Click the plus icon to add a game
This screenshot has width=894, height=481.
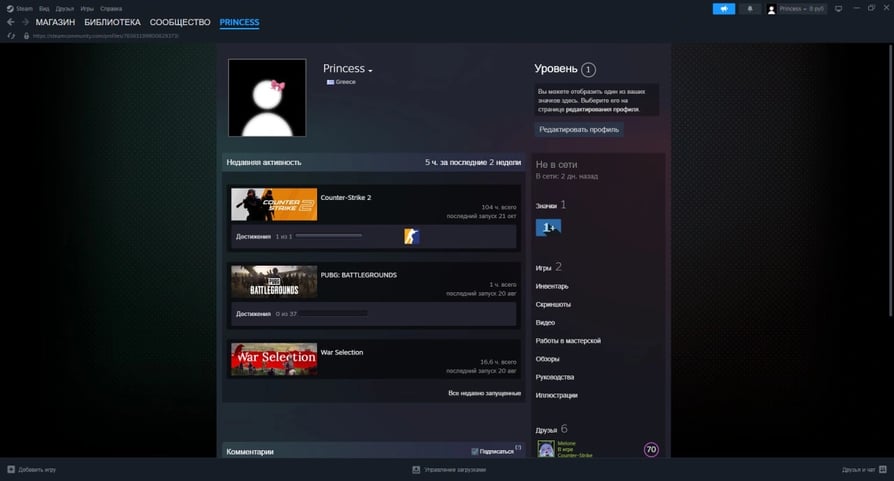click(x=11, y=469)
